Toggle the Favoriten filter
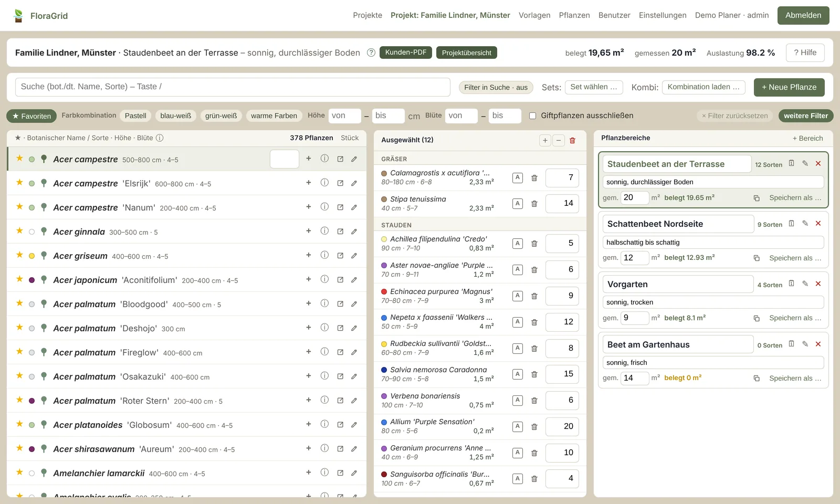The image size is (840, 504). [x=31, y=116]
